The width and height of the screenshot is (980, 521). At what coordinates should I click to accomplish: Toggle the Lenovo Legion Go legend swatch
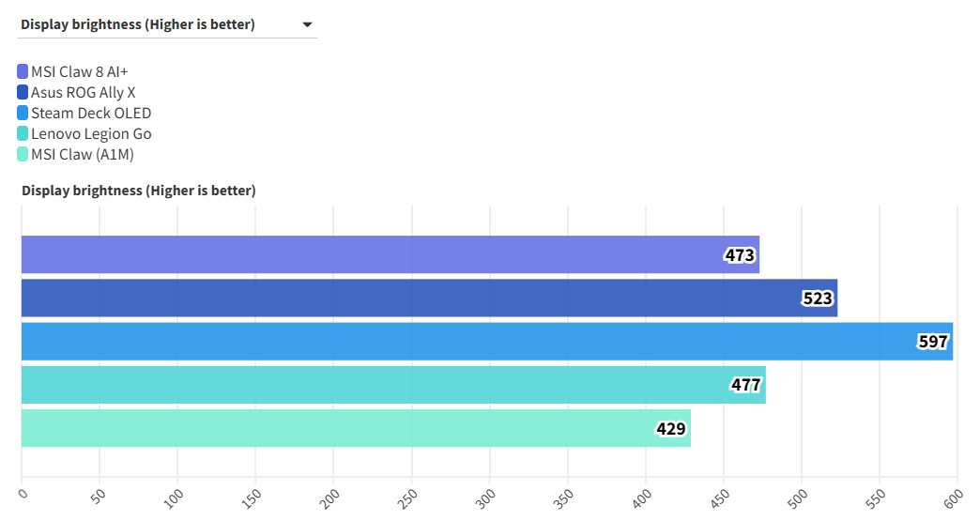23,133
